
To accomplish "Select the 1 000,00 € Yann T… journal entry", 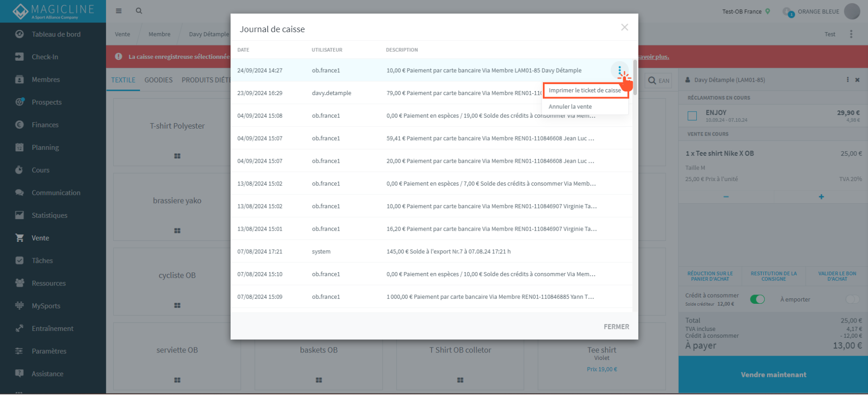I will pyautogui.click(x=431, y=296).
